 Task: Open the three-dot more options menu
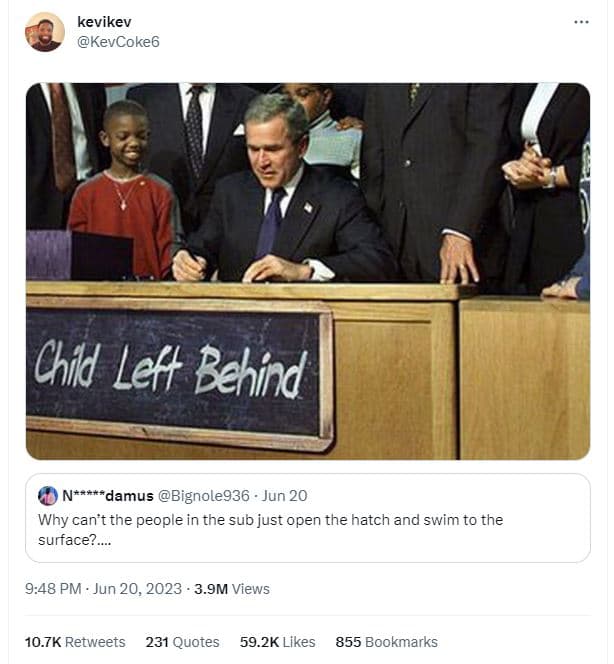pos(581,23)
